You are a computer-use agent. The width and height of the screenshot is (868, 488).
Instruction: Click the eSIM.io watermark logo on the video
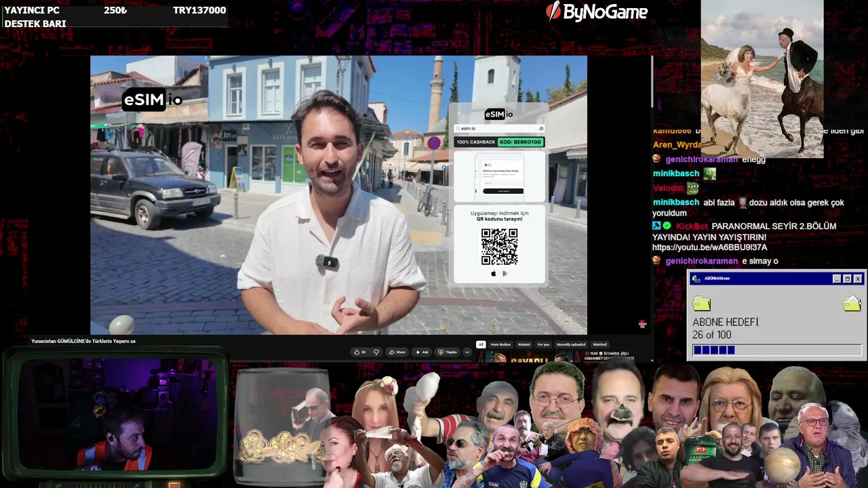(x=153, y=100)
